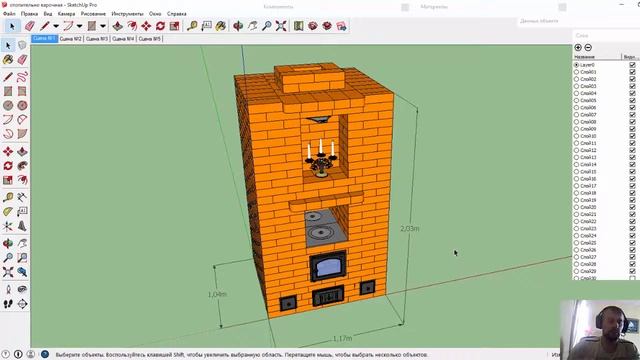640x360 pixels.
Task: Open the Правка menu
Action: (x=29, y=14)
